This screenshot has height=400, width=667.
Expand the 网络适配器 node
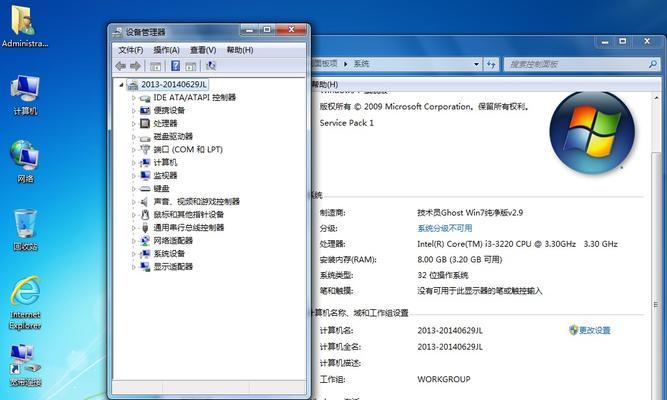click(x=134, y=241)
